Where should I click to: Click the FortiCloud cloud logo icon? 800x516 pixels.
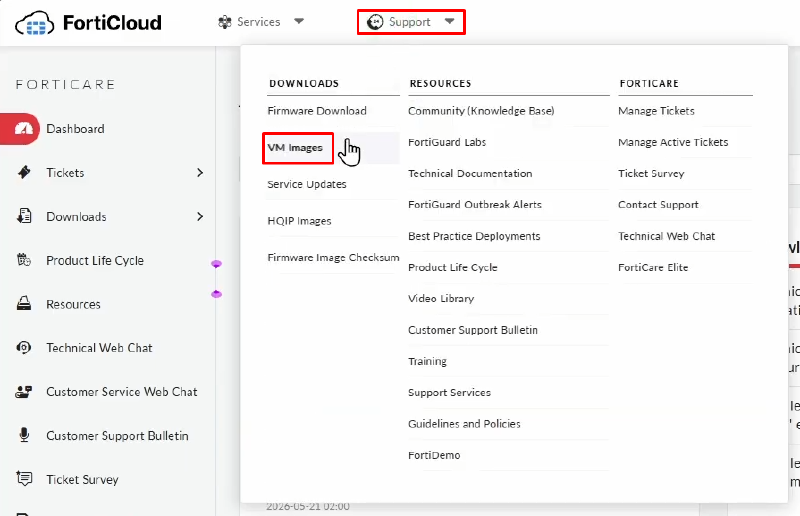34,23
